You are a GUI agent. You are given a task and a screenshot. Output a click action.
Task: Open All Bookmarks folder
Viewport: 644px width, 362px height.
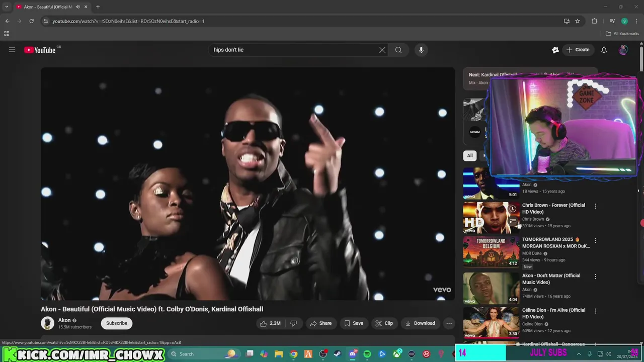pos(622,34)
